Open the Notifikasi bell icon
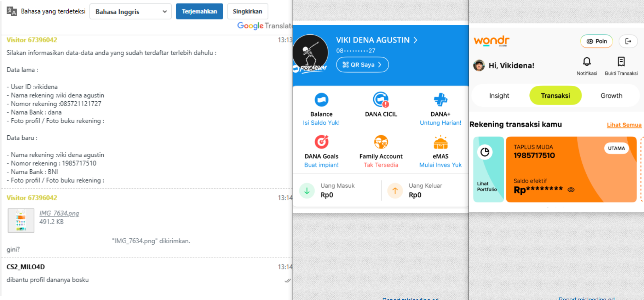644x300 pixels. pos(587,62)
